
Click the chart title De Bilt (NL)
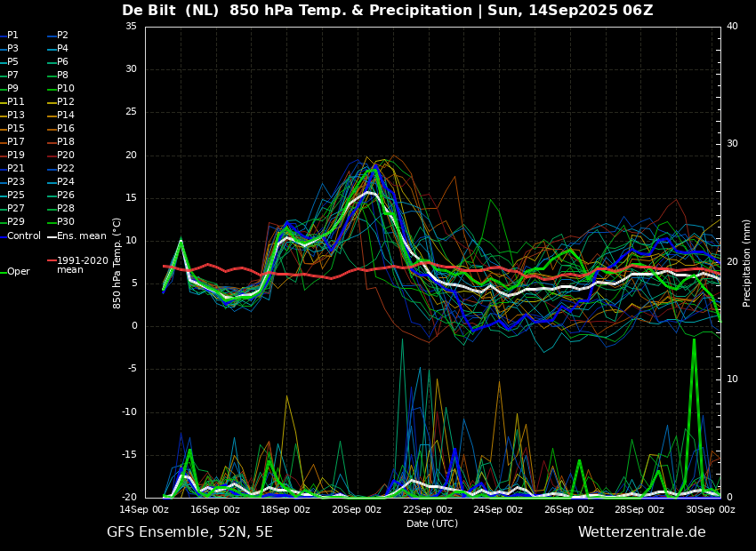coord(170,10)
